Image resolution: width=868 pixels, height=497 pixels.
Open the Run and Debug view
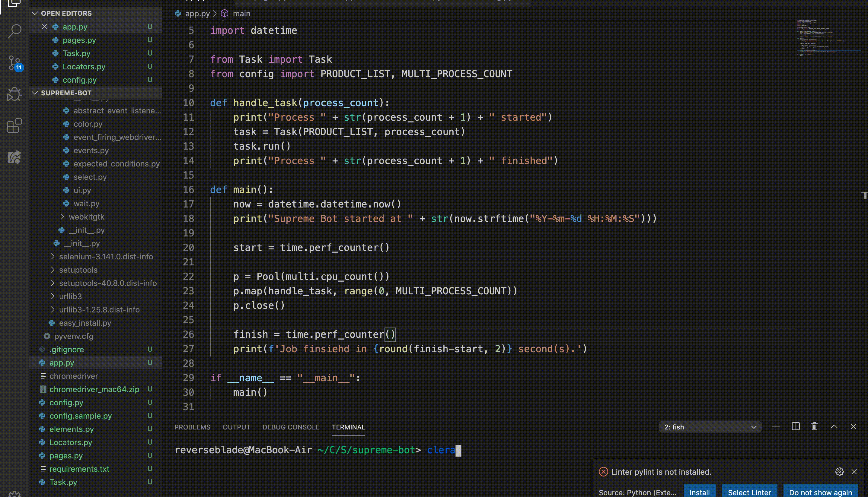14,94
